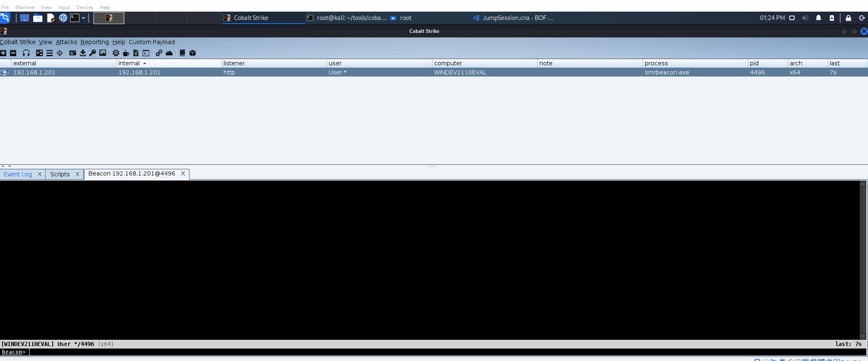The image size is (868, 361).
Task: Open Keystrokes via the key icon
Action: pos(93,53)
